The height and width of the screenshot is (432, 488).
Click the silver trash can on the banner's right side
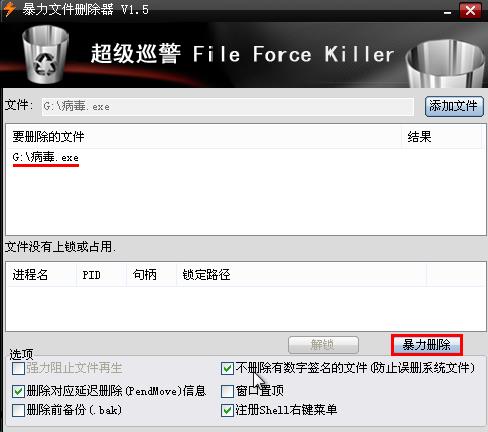coord(445,64)
